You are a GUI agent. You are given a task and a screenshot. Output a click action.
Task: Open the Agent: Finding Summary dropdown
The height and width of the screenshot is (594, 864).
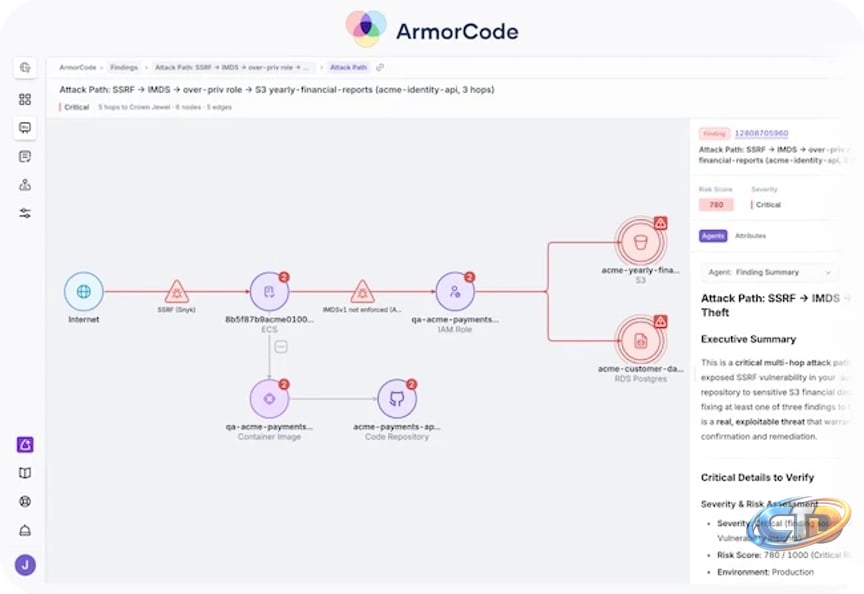point(770,272)
